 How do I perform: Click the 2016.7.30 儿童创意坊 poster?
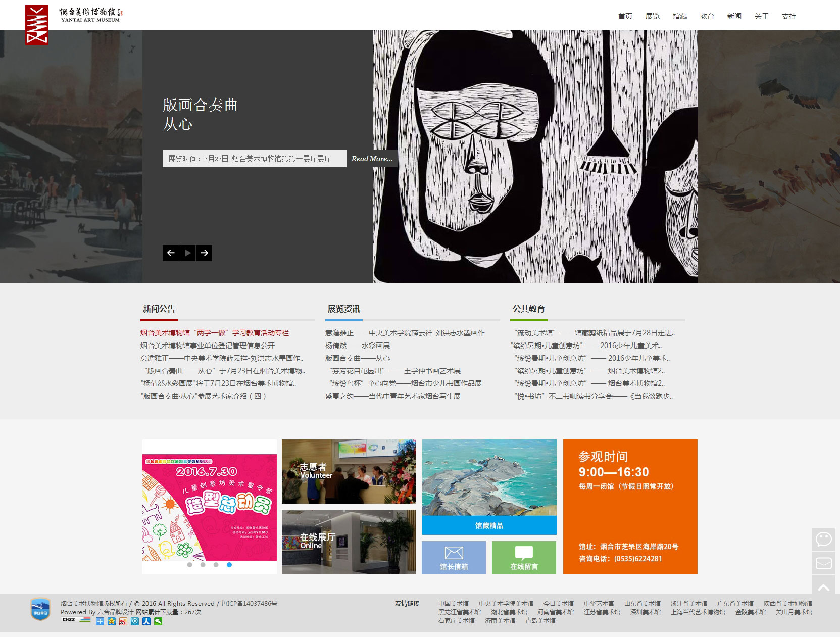pos(210,507)
